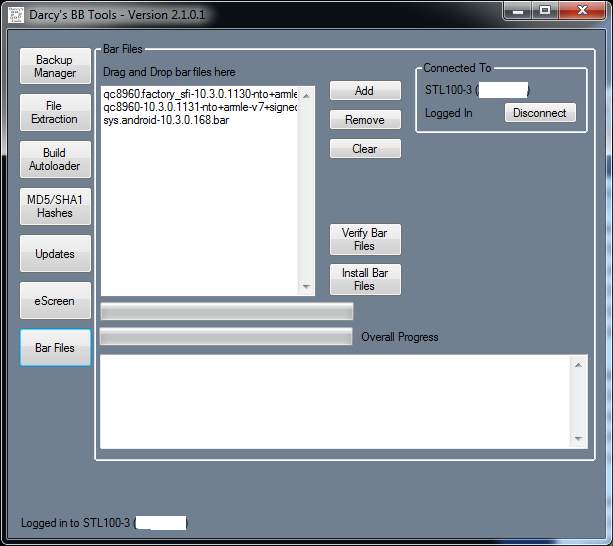Click the Overall Progress bar

(226, 337)
